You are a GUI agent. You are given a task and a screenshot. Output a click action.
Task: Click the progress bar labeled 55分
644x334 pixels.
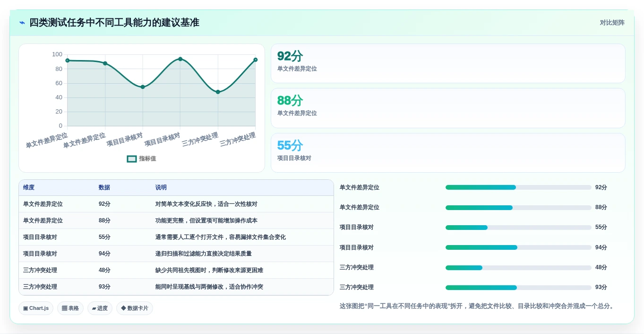[518, 228]
